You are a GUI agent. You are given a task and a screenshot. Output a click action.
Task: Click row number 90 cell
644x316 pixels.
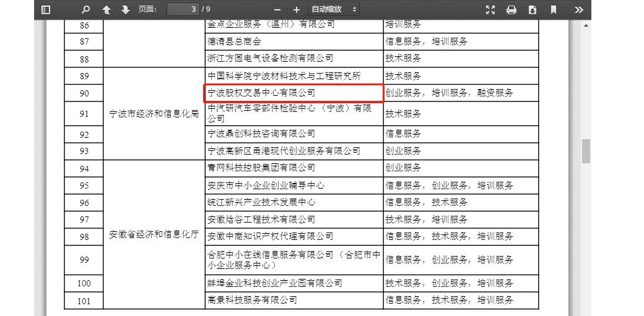[x=84, y=93]
